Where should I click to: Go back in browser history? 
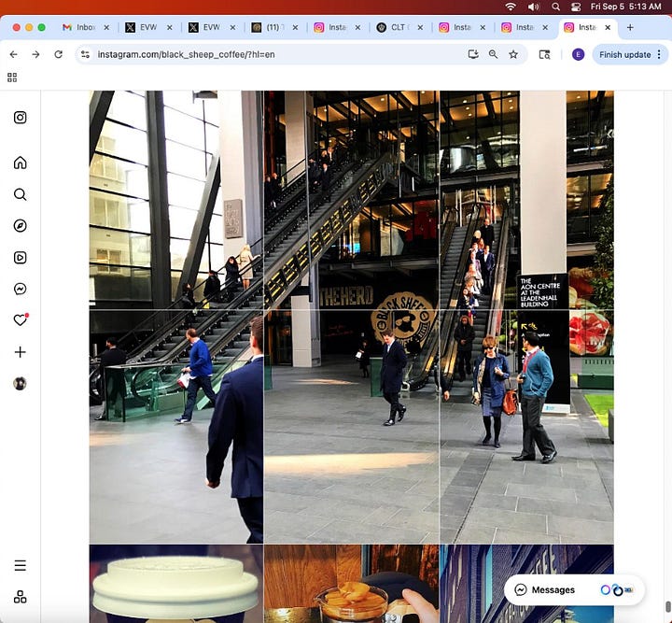14,54
